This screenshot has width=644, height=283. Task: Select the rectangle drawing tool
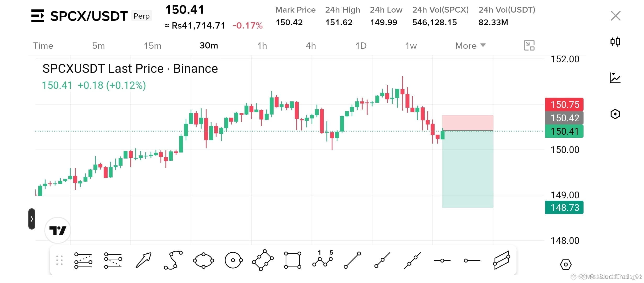292,260
